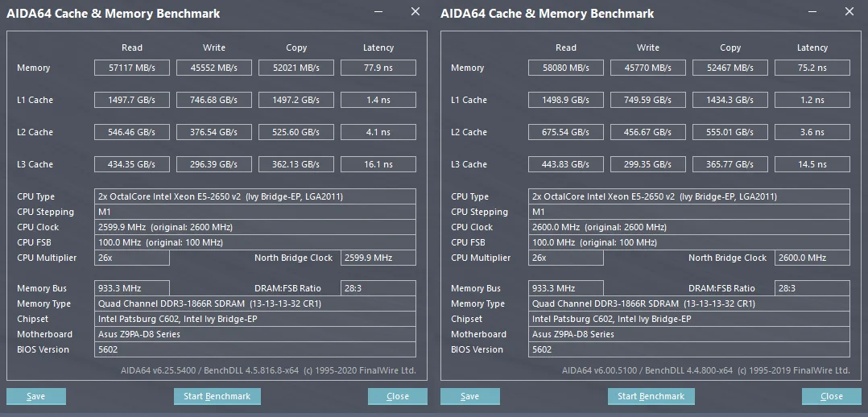This screenshot has height=417, width=868.
Task: Select L1 Cache latency 1.4 ns
Action: tap(378, 100)
